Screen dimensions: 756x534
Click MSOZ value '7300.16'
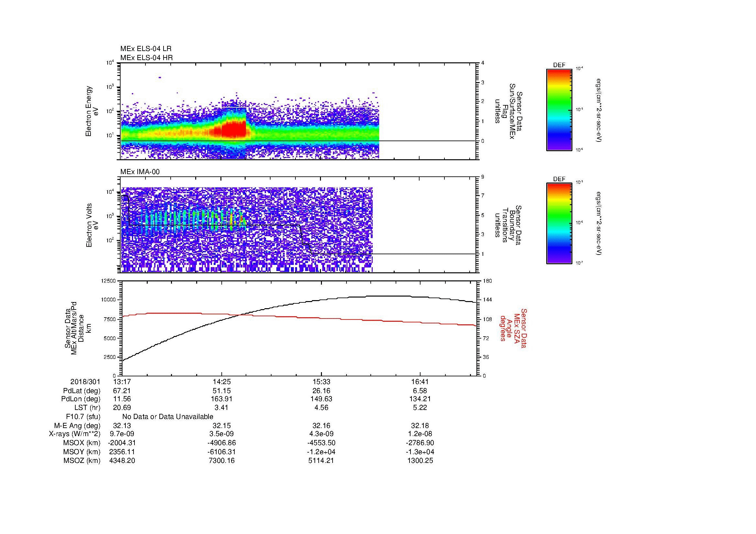[222, 461]
